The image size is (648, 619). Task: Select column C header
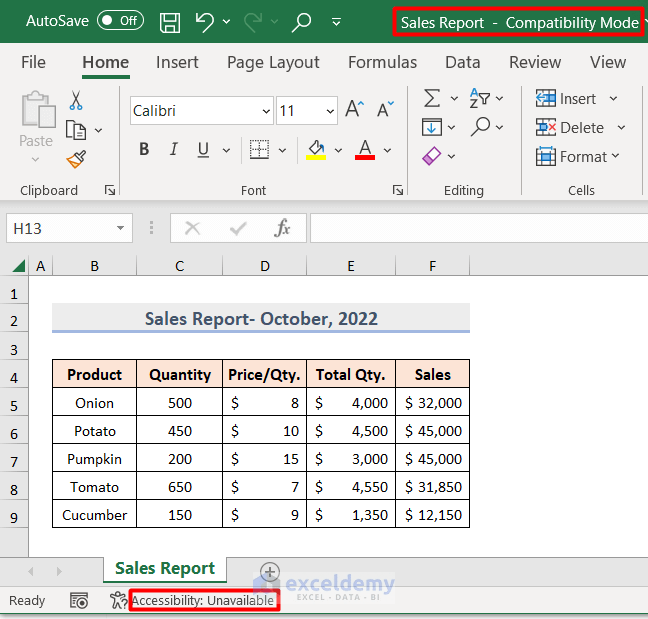(x=179, y=266)
